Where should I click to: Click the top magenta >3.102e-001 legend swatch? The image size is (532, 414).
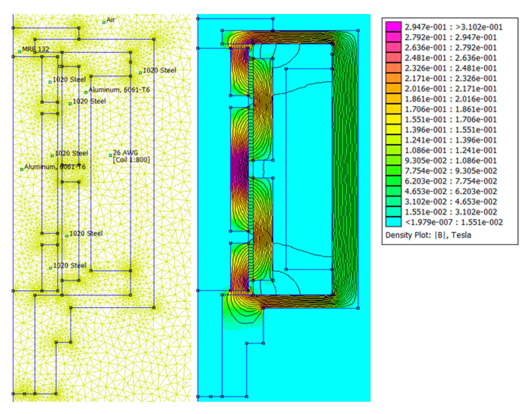click(x=393, y=27)
